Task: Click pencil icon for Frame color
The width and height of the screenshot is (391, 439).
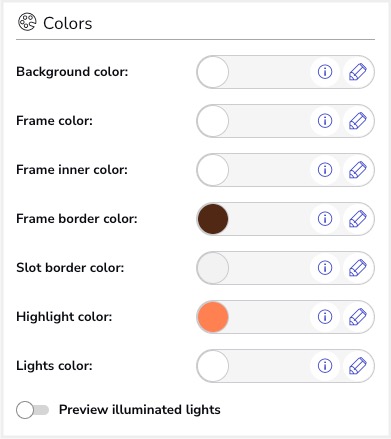Action: click(x=358, y=121)
